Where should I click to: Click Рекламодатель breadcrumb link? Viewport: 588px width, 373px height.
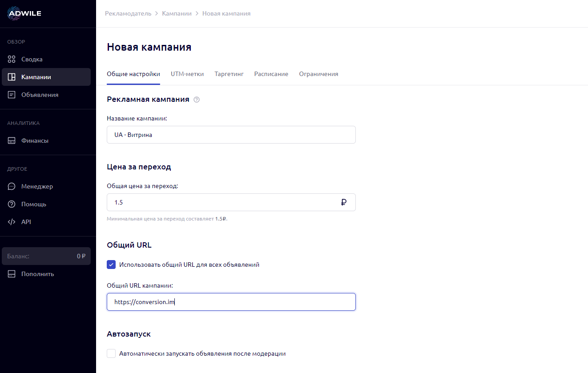click(129, 14)
